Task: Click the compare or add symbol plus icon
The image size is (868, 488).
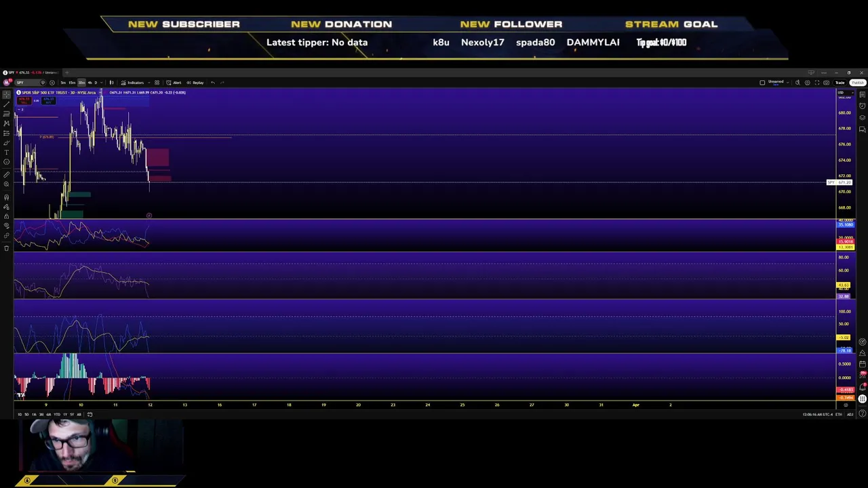Action: (52, 83)
